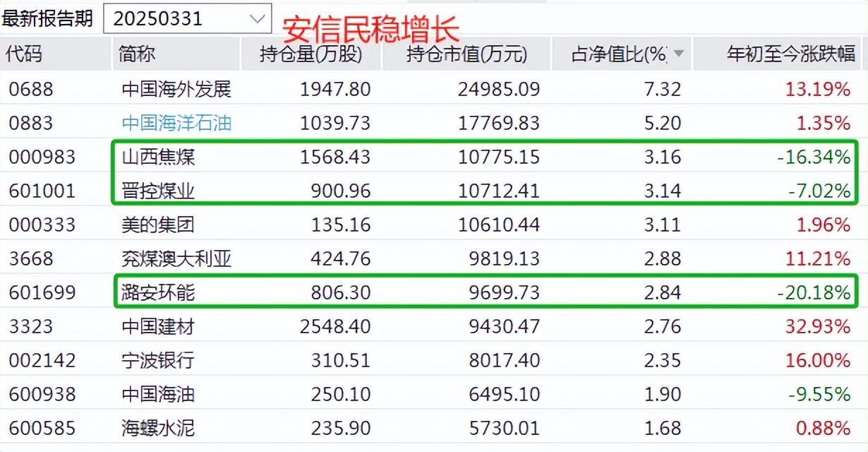Click stock code 002142
Viewport: 868px width, 452px height.
(42, 360)
